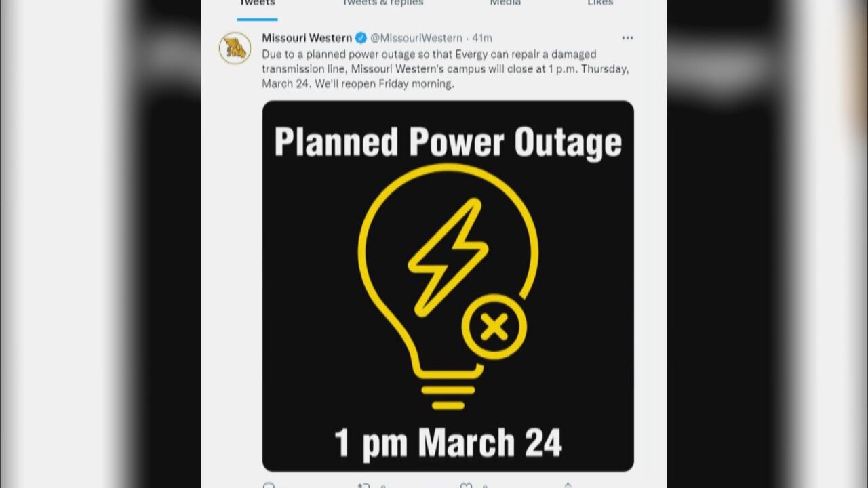Click the lightning bolt in image
The width and height of the screenshot is (868, 488).
point(448,256)
